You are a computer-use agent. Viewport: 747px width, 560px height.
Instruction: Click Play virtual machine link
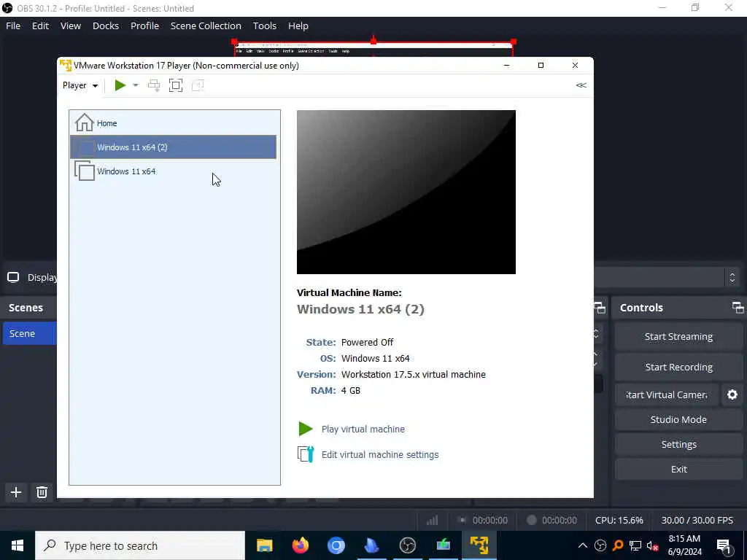(363, 429)
